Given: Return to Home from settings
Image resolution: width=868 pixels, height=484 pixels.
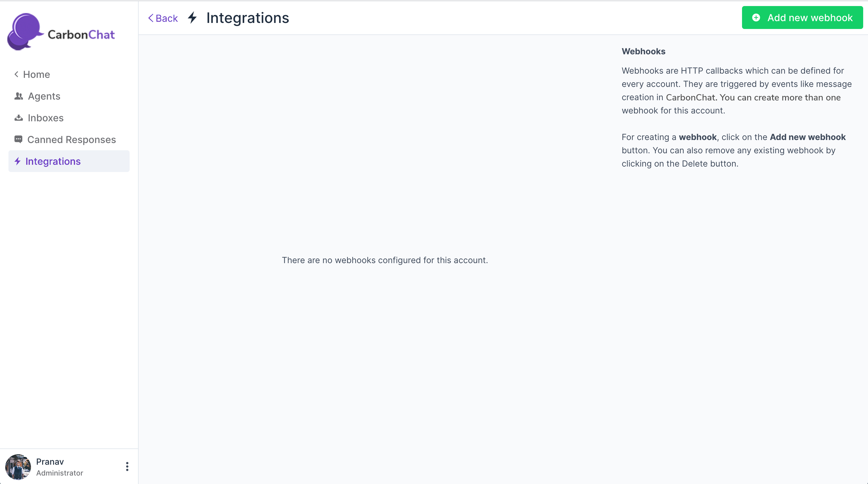Looking at the screenshot, I should pos(36,75).
